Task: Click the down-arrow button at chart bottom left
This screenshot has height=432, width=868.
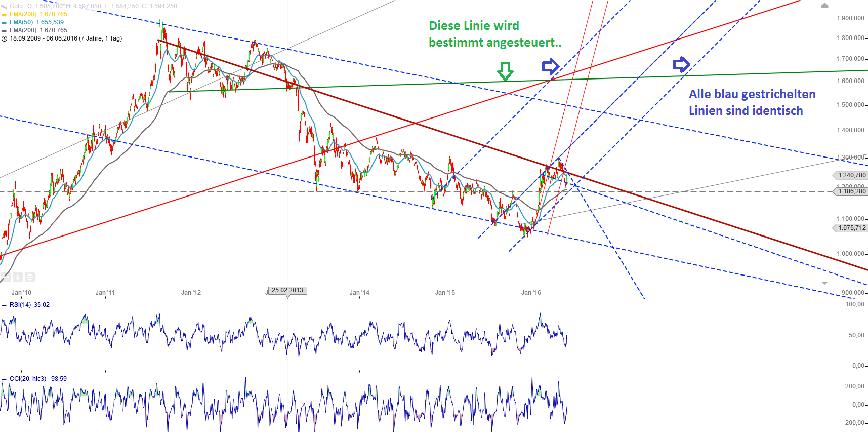Action: (18, 277)
